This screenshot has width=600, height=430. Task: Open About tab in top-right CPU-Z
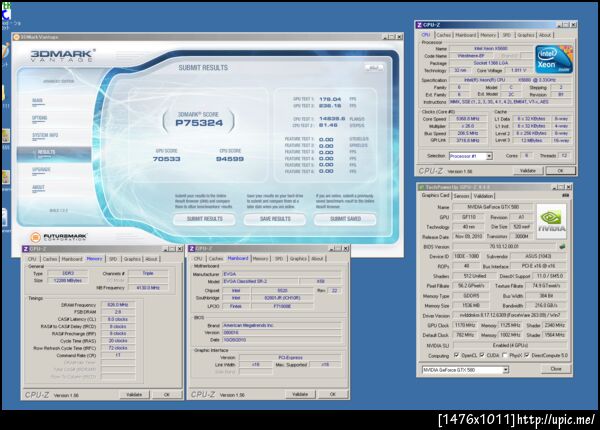[x=545, y=35]
